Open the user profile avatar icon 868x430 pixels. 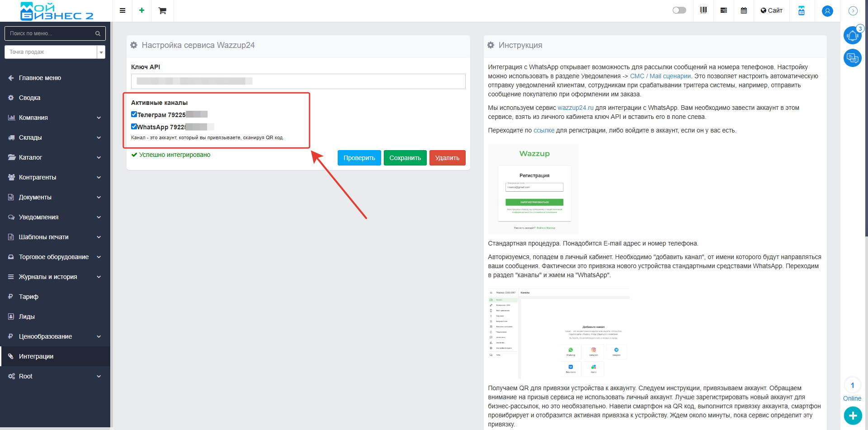coord(827,11)
